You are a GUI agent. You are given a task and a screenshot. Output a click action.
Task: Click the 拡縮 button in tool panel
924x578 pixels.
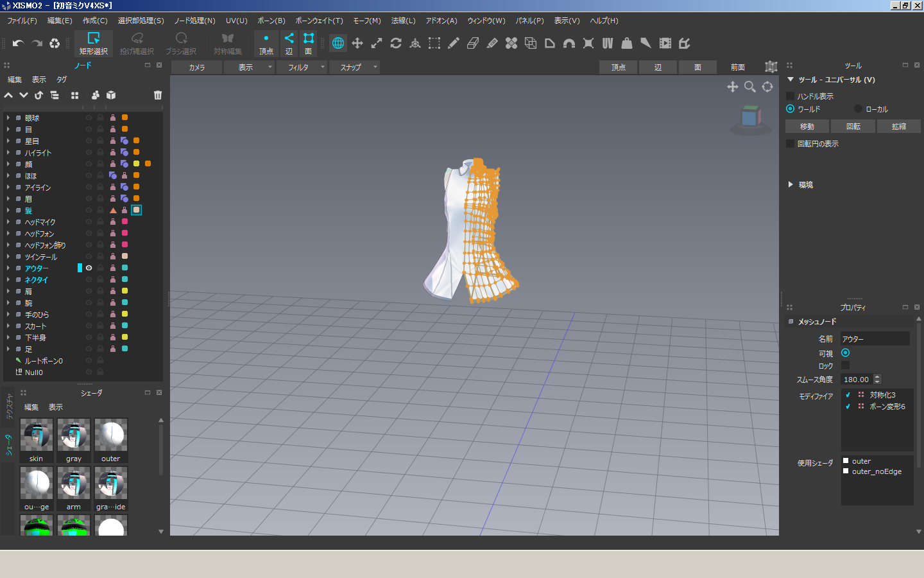898,127
